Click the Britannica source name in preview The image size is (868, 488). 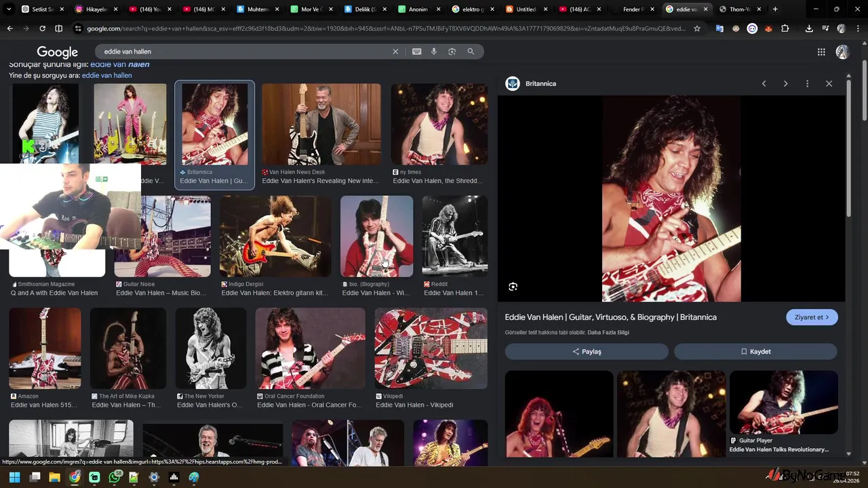tap(540, 83)
